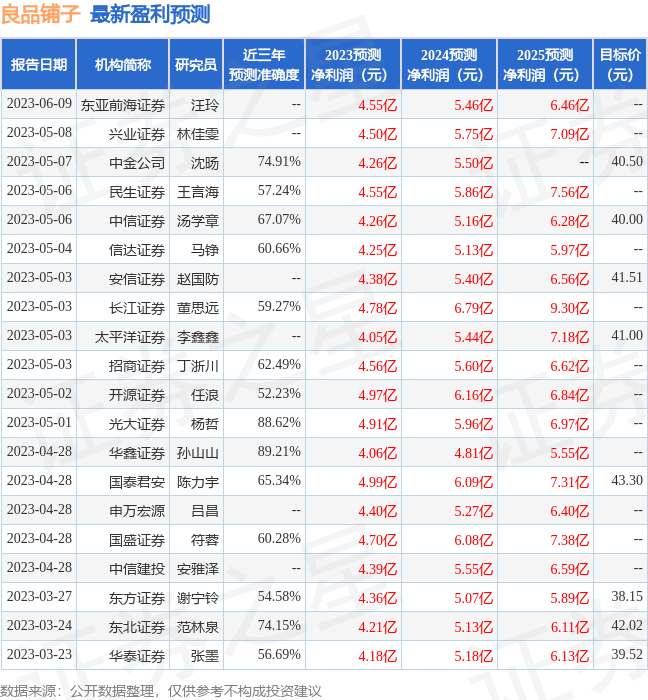
Task: Click the 2023预测净利润 column header
Action: tap(353, 64)
